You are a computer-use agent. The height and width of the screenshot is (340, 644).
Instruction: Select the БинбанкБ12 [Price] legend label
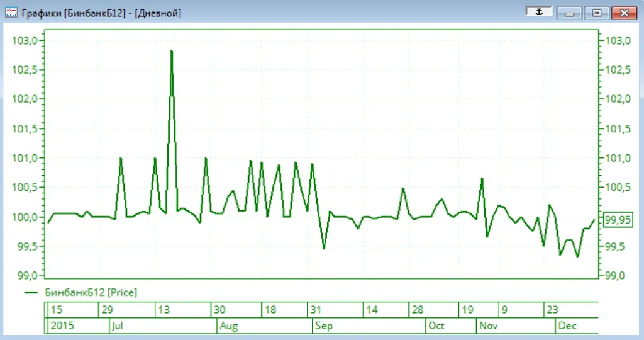click(x=91, y=292)
